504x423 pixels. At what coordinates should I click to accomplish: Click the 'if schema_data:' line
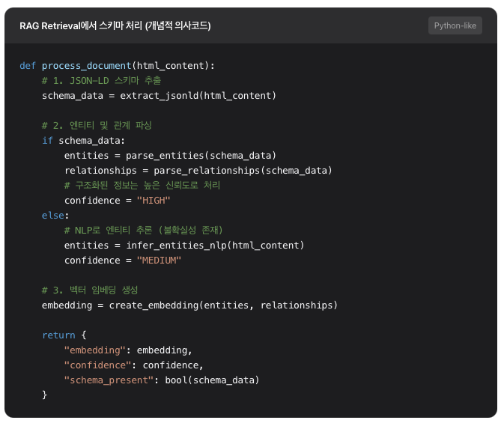pos(84,141)
